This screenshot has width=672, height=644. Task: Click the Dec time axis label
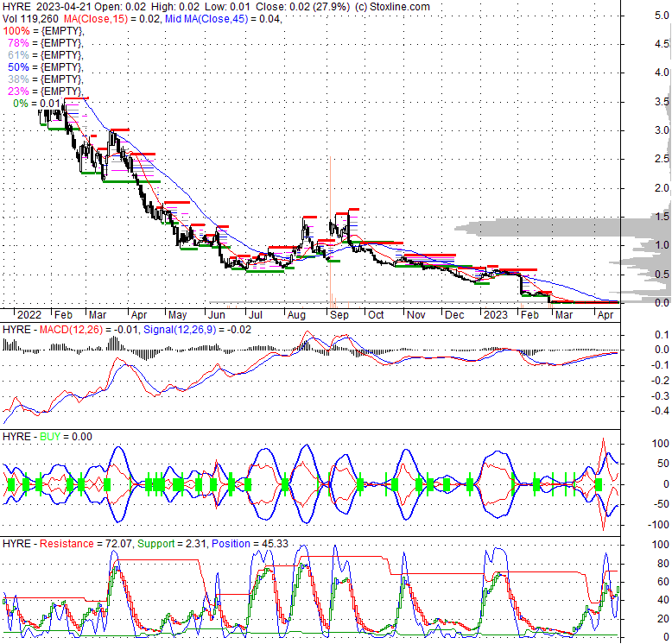tap(454, 315)
